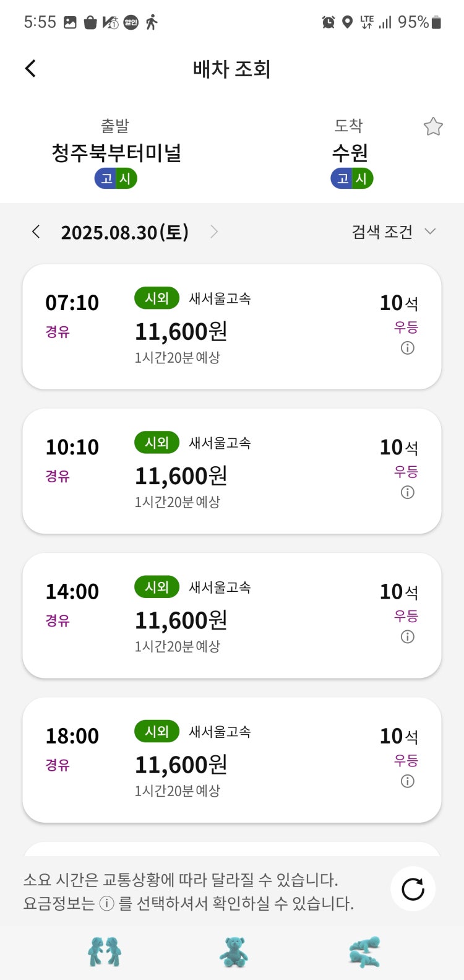The image size is (464, 980).
Task: Toggle the favorite star for this route
Action: pyautogui.click(x=433, y=127)
